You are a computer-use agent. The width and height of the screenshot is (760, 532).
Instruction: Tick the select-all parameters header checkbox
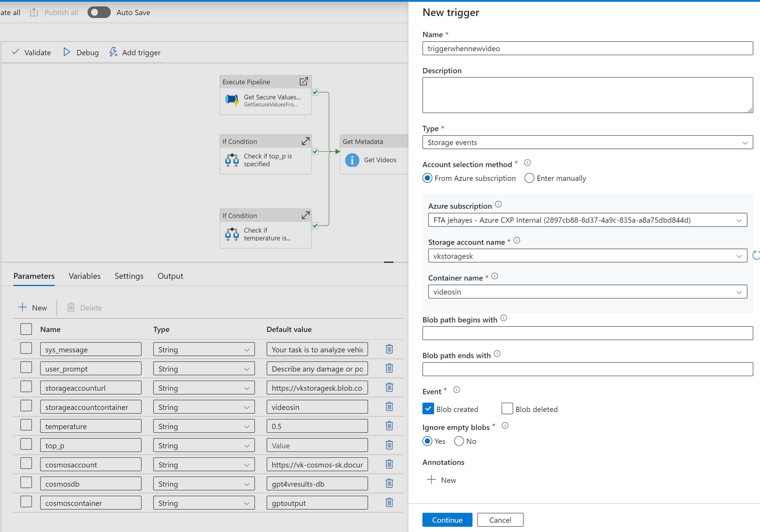tap(26, 329)
